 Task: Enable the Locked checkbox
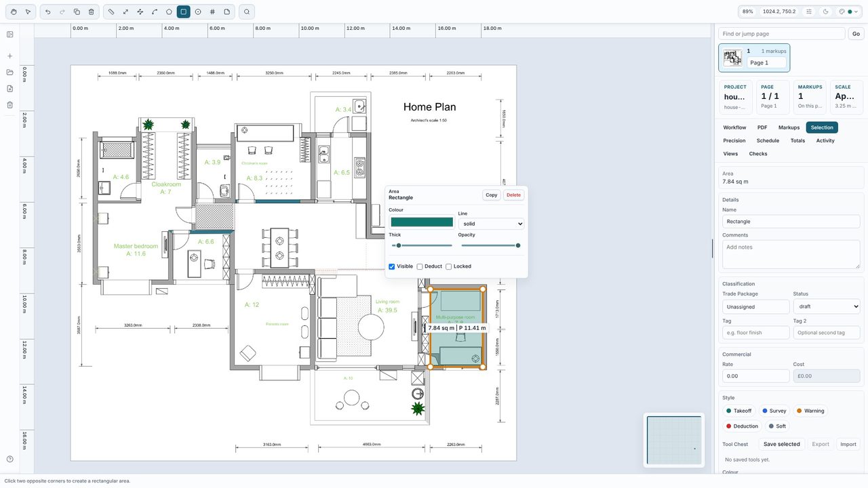click(449, 266)
